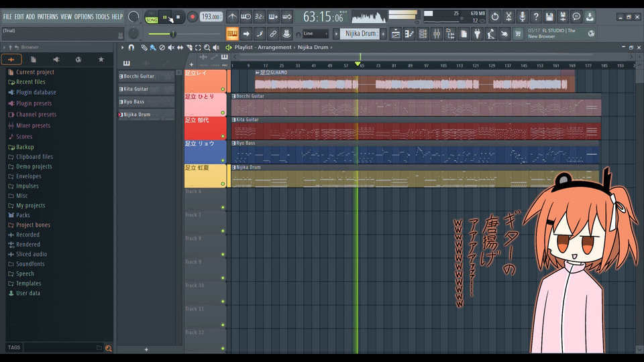
Task: Select the Zoom tool in playlist
Action: point(207,48)
